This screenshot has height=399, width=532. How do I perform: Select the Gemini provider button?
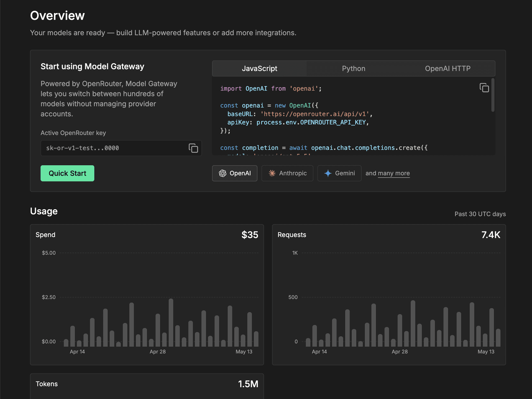tap(339, 173)
